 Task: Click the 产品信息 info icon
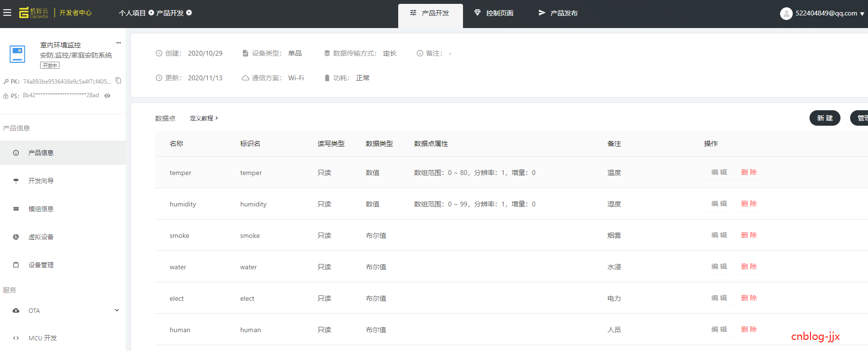pyautogui.click(x=16, y=153)
